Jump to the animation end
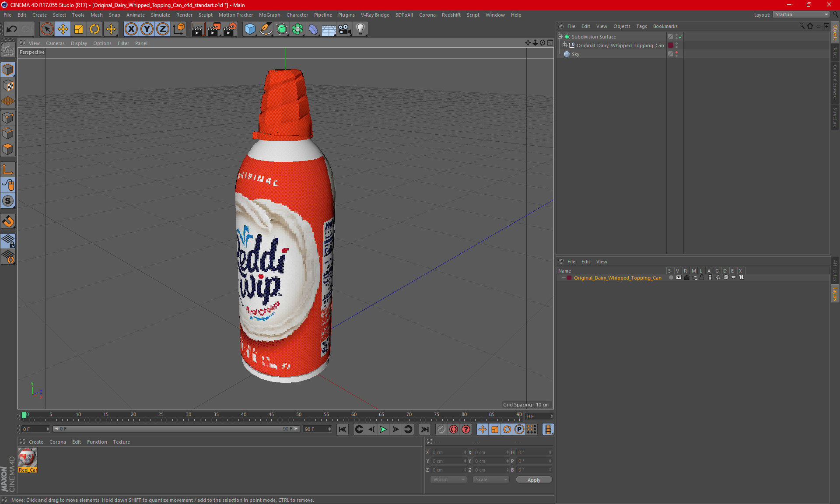 [x=424, y=429]
